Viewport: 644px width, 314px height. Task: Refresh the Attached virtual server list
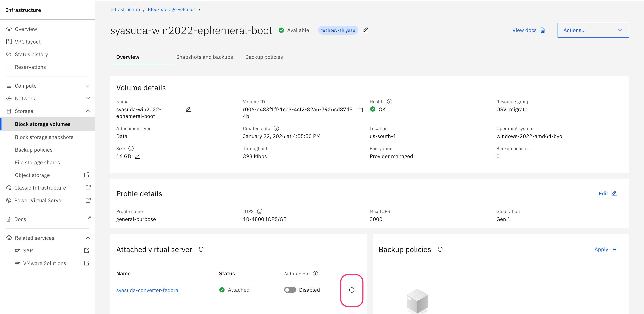tap(201, 249)
